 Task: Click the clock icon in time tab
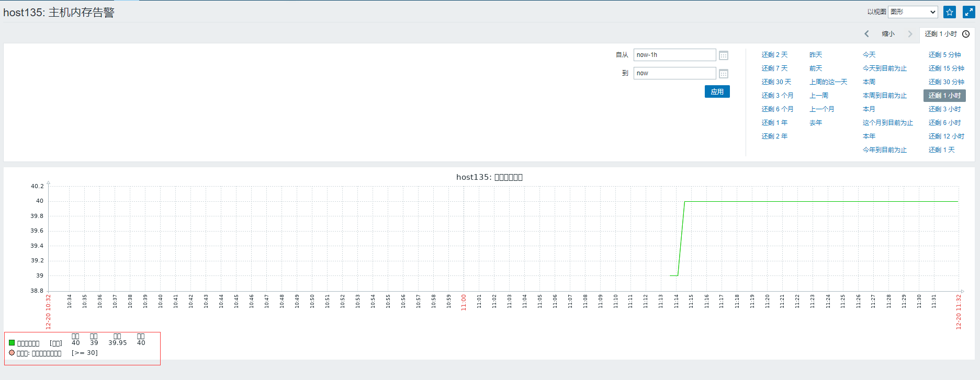tap(966, 34)
